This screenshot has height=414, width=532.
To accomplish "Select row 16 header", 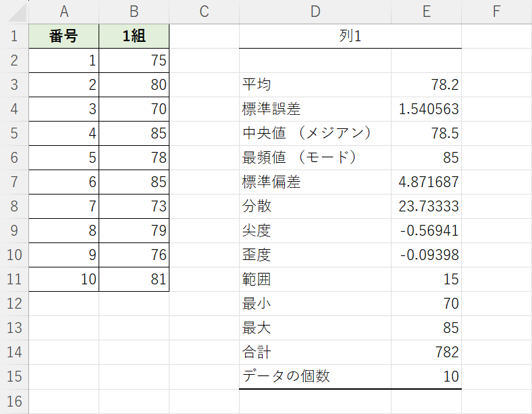I will click(x=14, y=401).
